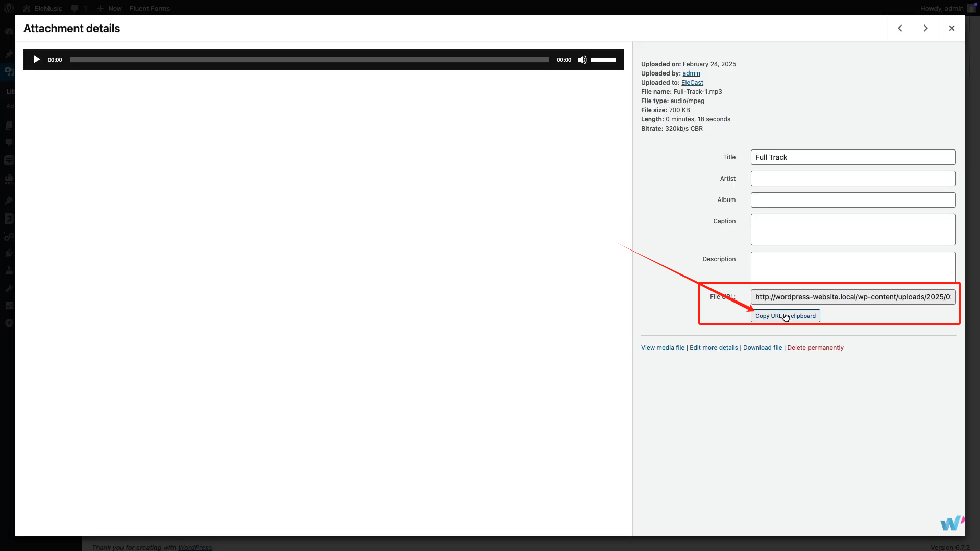Image resolution: width=980 pixels, height=551 pixels.
Task: Open the admin uploader profile link
Action: [691, 73]
